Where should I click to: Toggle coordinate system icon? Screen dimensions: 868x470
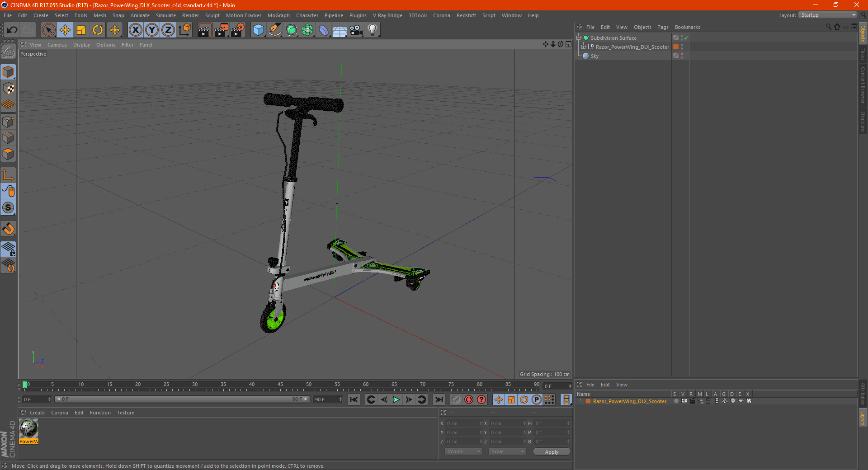(x=184, y=30)
